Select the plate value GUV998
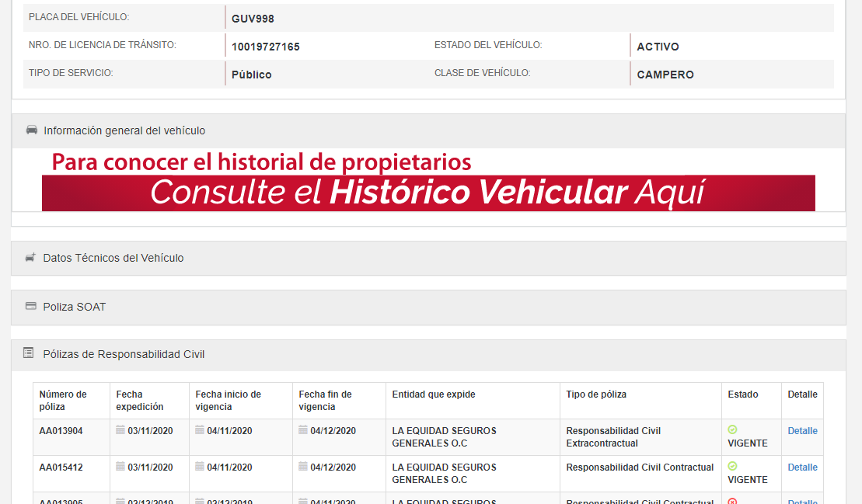The image size is (862, 504). (x=253, y=19)
